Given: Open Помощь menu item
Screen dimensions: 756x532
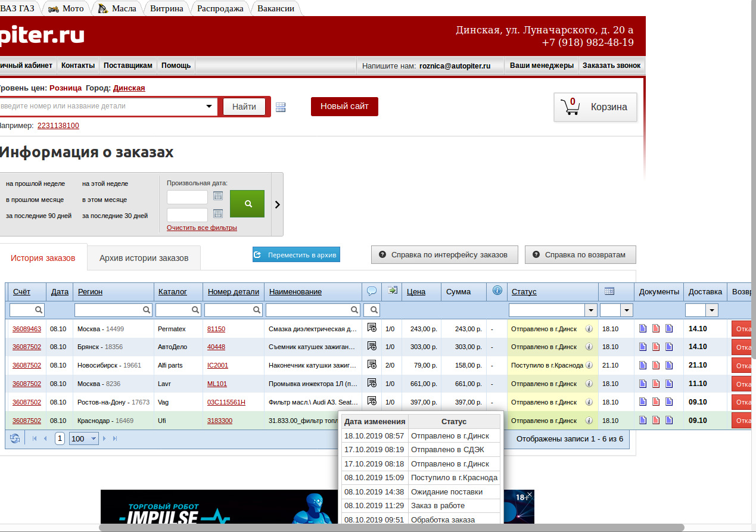Looking at the screenshot, I should pos(176,66).
